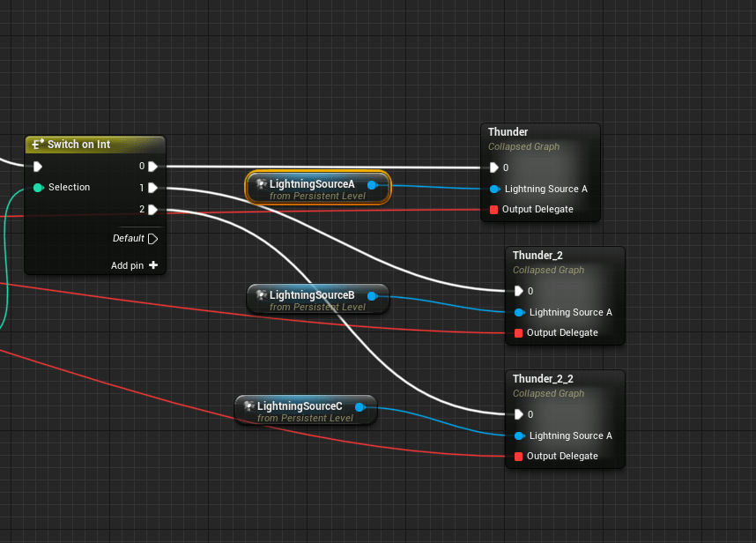Screen dimensions: 756x543
Task: Click Thunder_2_2 execution input pin
Action: coord(518,414)
